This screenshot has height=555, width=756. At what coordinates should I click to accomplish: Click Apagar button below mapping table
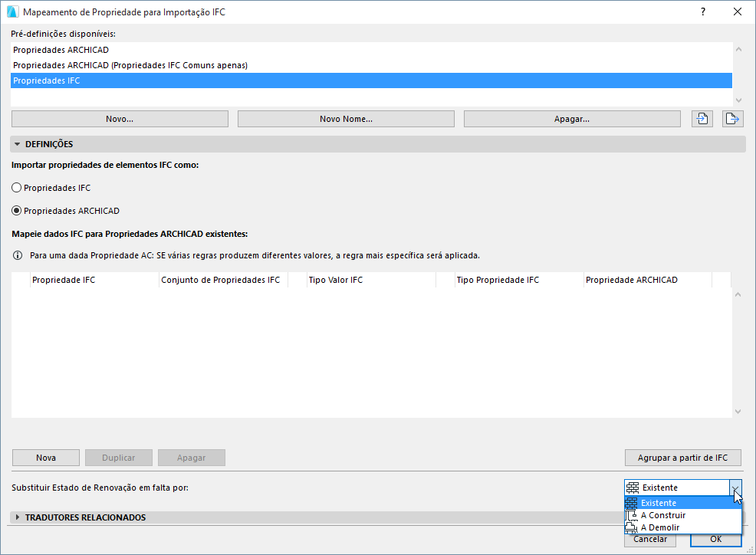[192, 458]
